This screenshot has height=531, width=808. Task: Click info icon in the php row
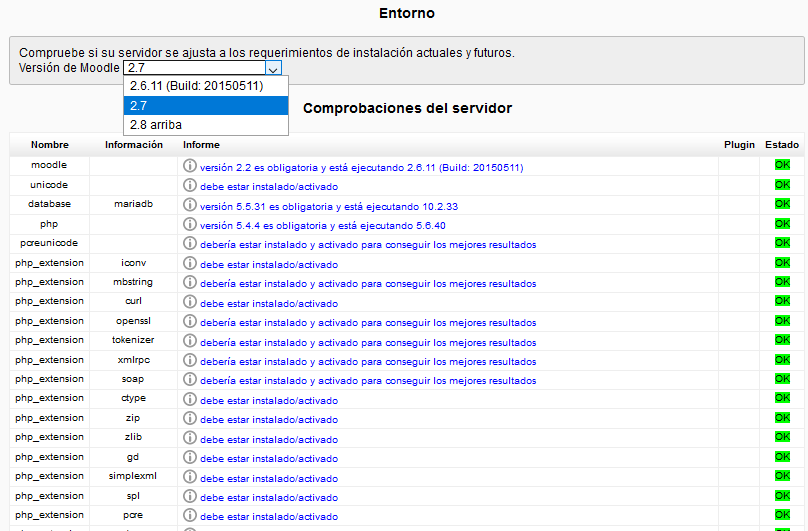[190, 224]
